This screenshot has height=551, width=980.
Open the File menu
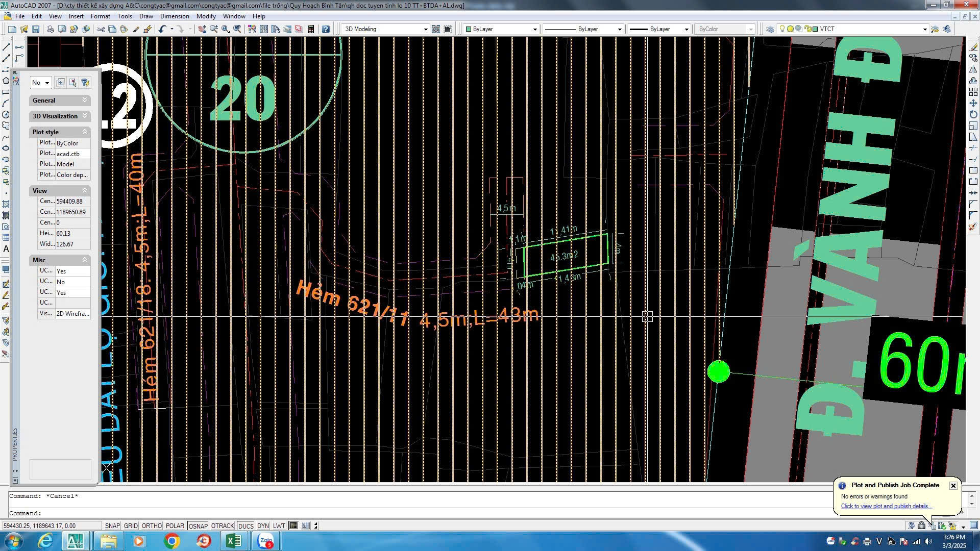pyautogui.click(x=20, y=16)
